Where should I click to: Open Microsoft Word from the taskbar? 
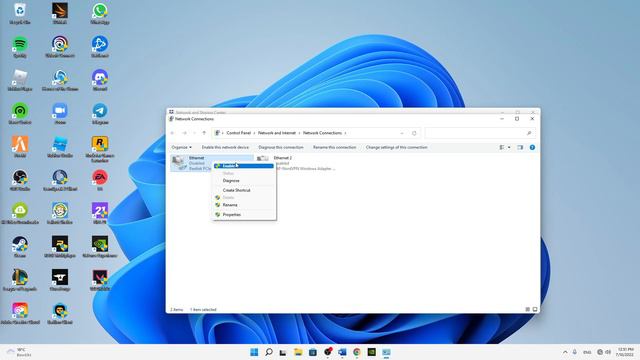pyautogui.click(x=342, y=352)
